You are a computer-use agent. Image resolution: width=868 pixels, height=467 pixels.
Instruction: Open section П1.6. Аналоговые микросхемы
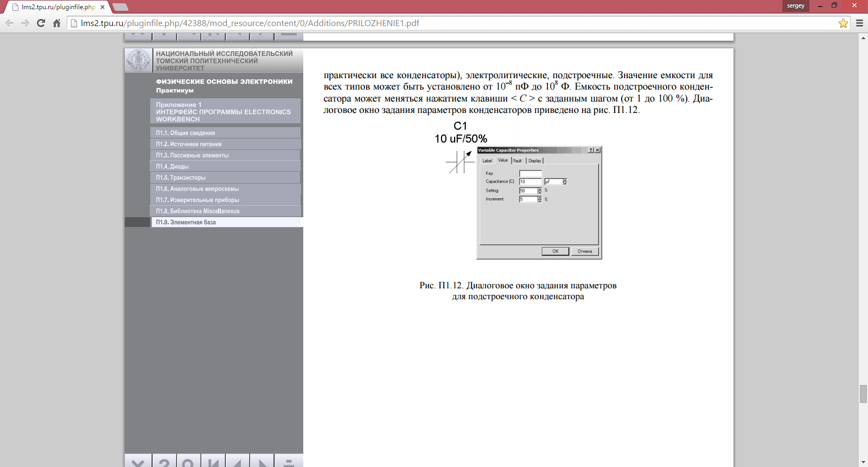pyautogui.click(x=225, y=188)
